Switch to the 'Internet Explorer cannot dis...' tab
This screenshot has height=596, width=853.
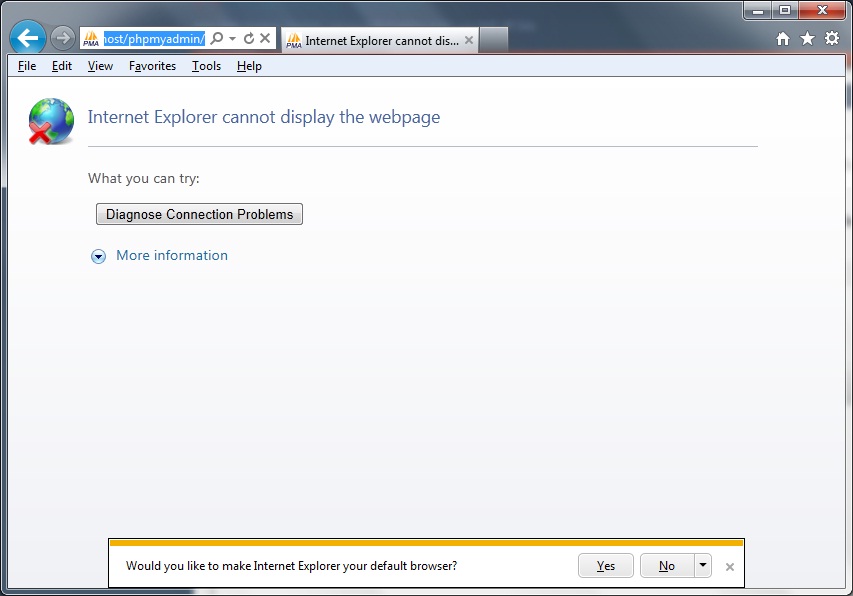380,41
